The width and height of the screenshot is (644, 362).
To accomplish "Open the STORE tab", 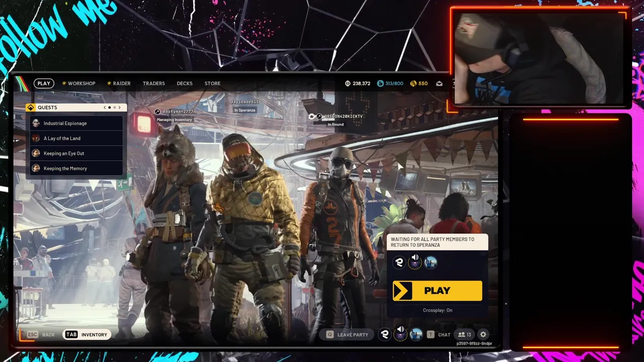I will click(212, 83).
